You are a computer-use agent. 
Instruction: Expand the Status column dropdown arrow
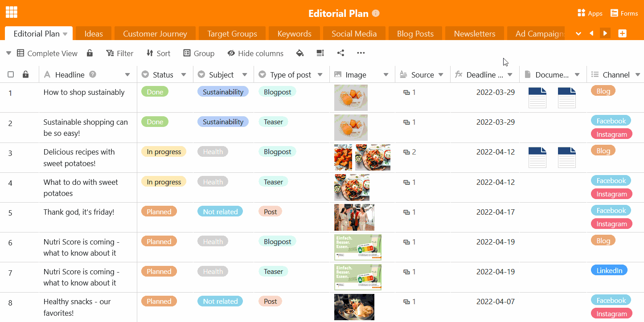[184, 75]
